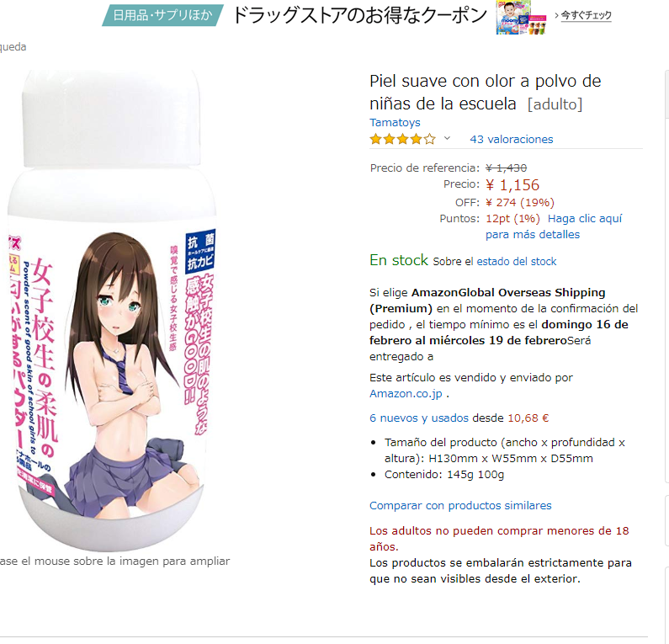
Task: Click the [adulto] label in the title
Action: [555, 104]
